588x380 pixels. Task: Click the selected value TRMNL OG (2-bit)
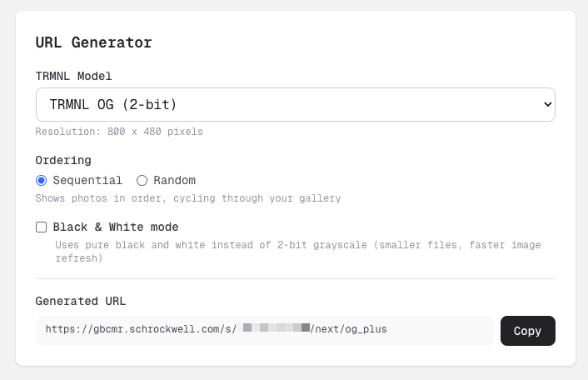pyautogui.click(x=113, y=104)
